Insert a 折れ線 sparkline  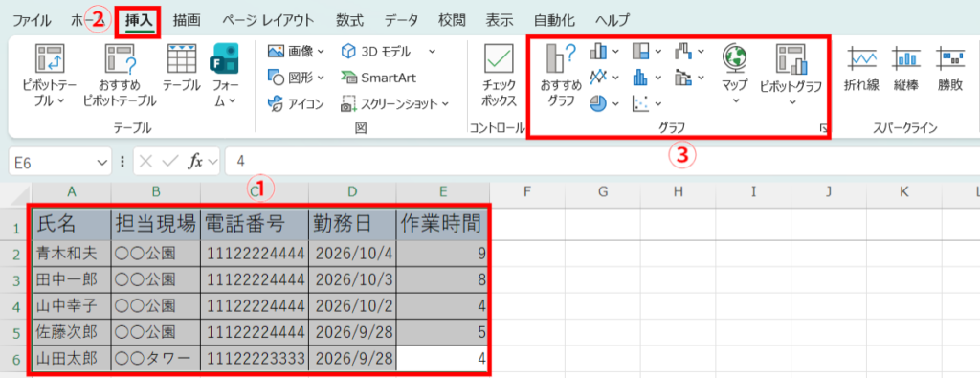pyautogui.click(x=861, y=70)
